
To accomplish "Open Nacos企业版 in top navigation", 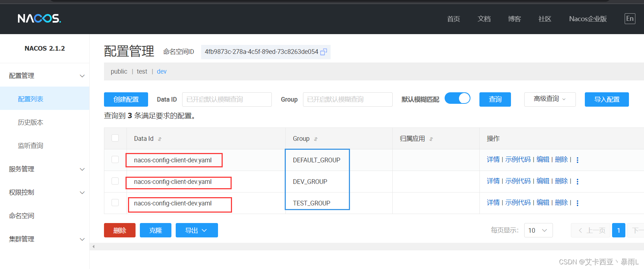I will point(588,19).
